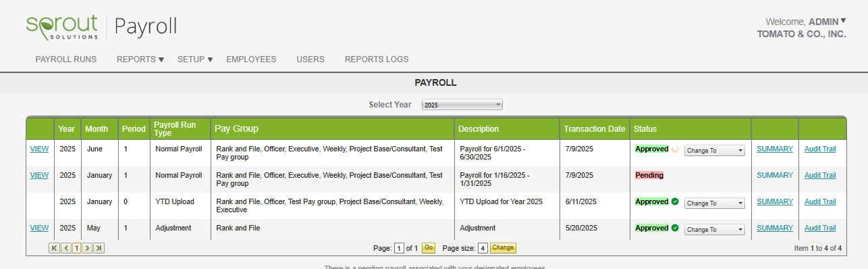Click VIEW link for May Adjustment

[39, 228]
